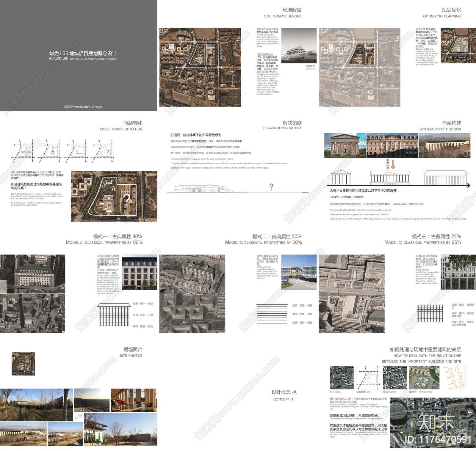Click the 'MODEL A: CLASSICAL PROPERTIES BY 80%' heading

click(104, 242)
